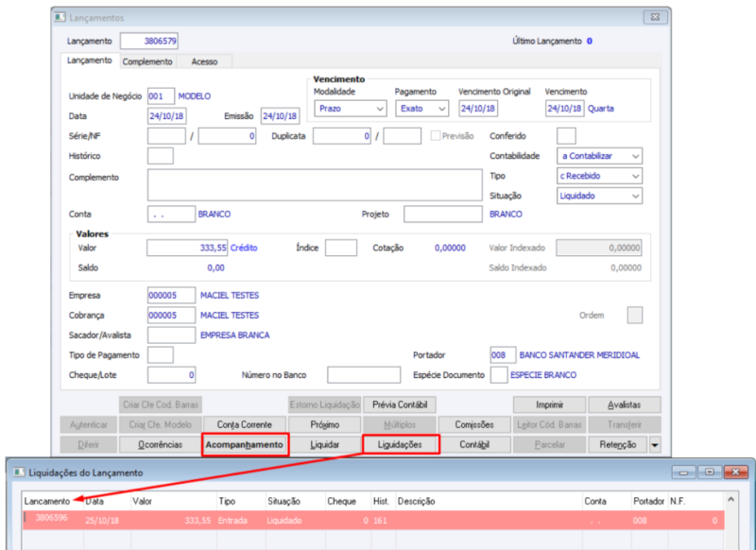Click the Projeto input field
Image resolution: width=756 pixels, height=550 pixels.
click(x=443, y=214)
